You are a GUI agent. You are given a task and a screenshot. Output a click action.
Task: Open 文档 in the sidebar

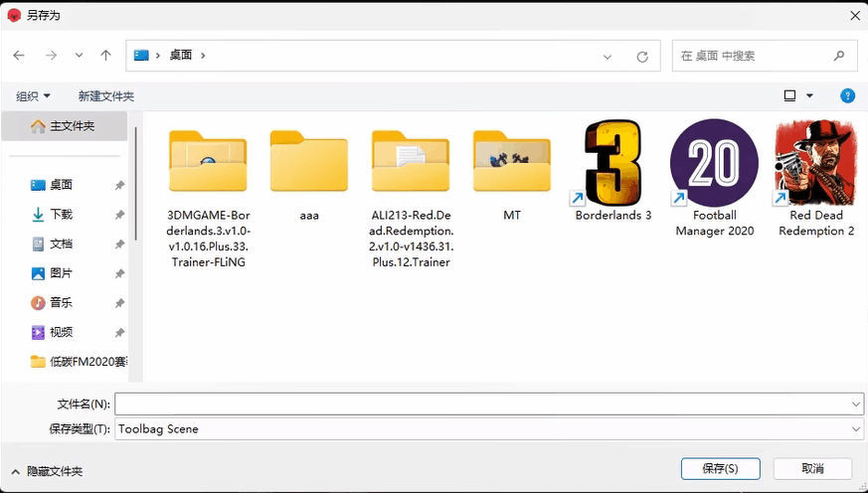click(x=61, y=244)
